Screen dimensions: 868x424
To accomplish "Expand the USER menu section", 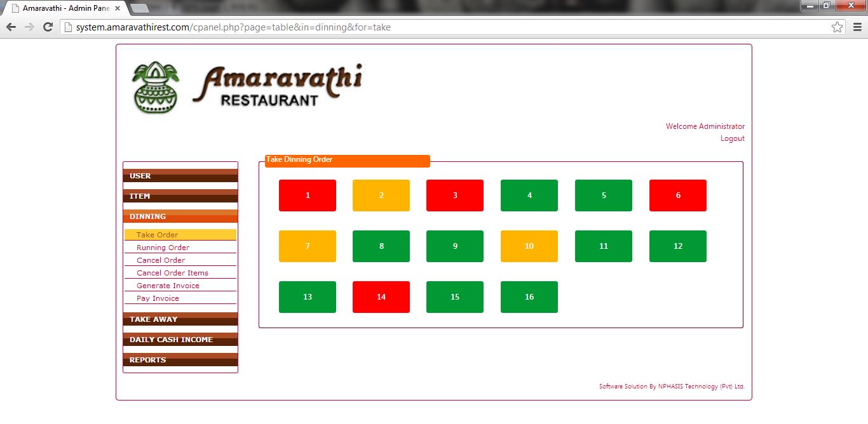I will [180, 176].
